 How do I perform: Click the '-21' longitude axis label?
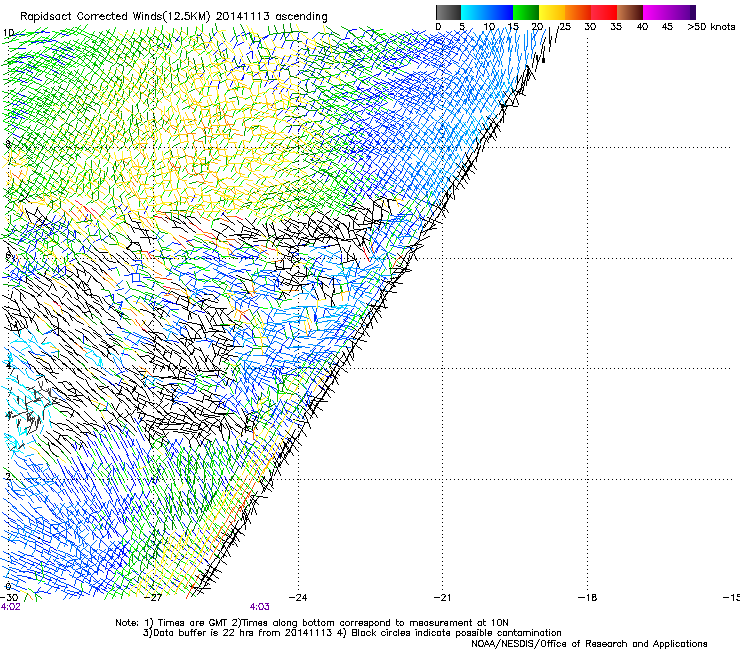click(442, 598)
